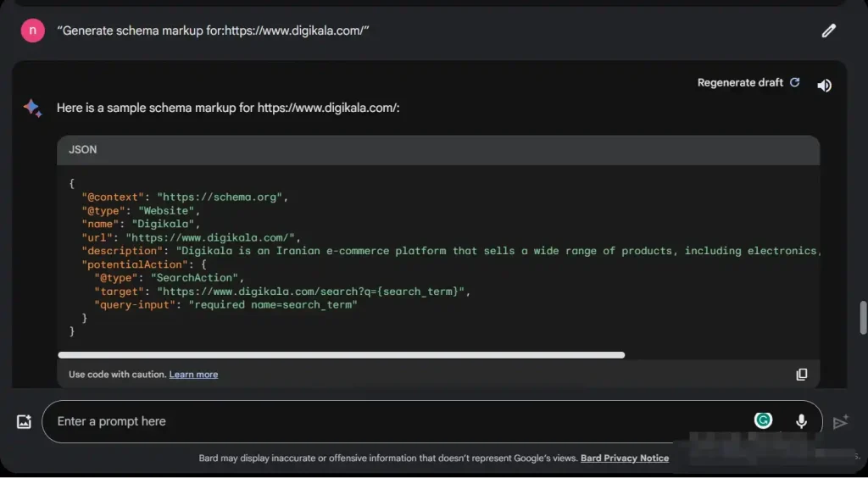Activate microphone voice input

coord(801,421)
